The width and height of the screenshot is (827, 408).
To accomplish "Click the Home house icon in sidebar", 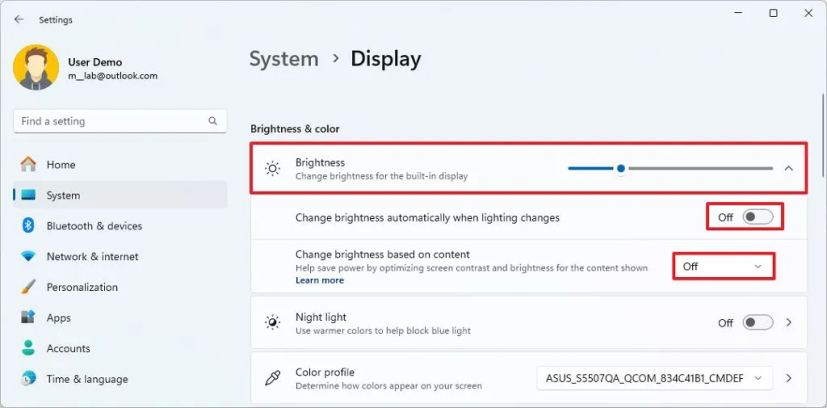I will tap(28, 164).
